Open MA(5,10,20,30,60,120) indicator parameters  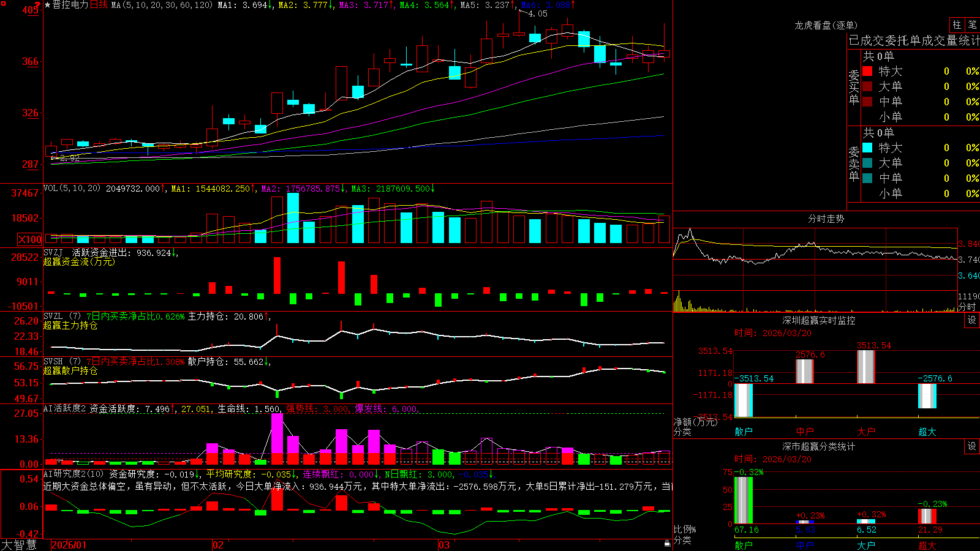[x=162, y=5]
